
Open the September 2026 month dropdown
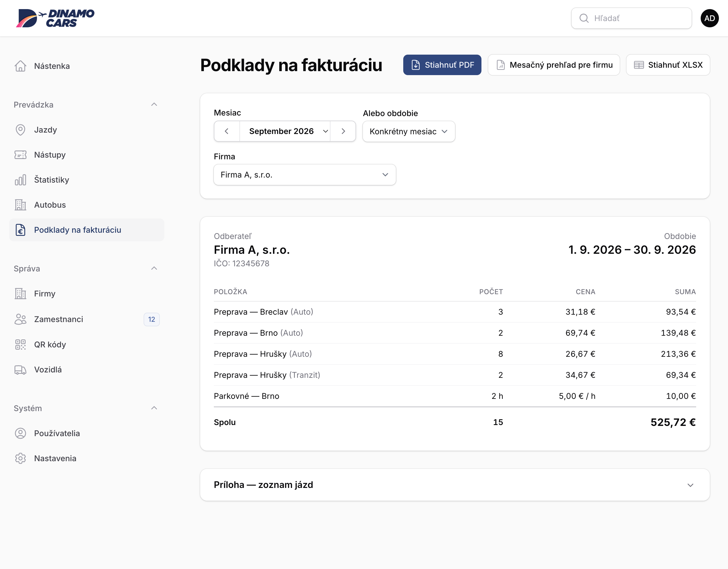(x=285, y=131)
